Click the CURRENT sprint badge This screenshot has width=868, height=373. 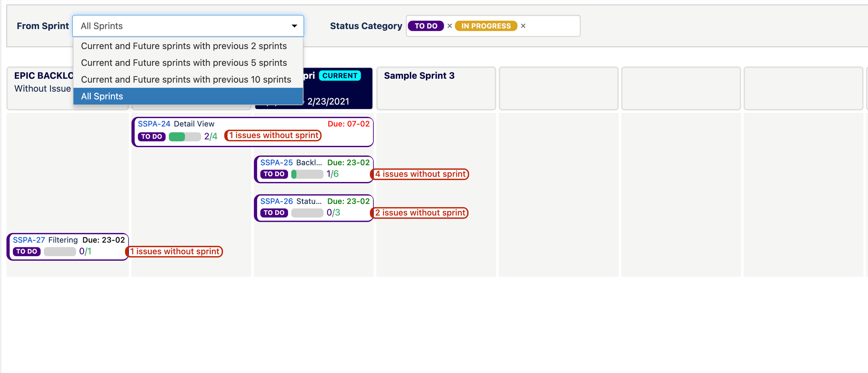pyautogui.click(x=340, y=76)
